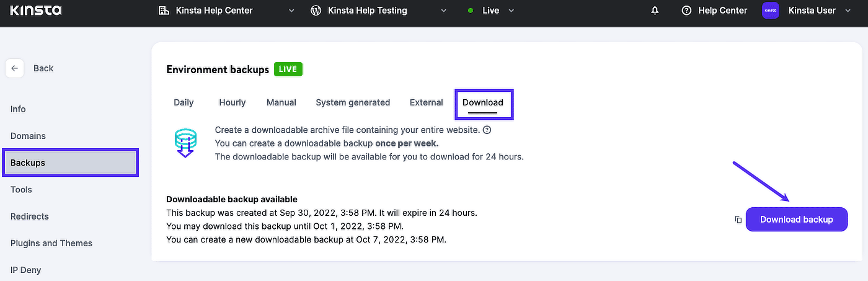Click the back arrow icon
This screenshot has width=868, height=281.
pyautogui.click(x=14, y=68)
